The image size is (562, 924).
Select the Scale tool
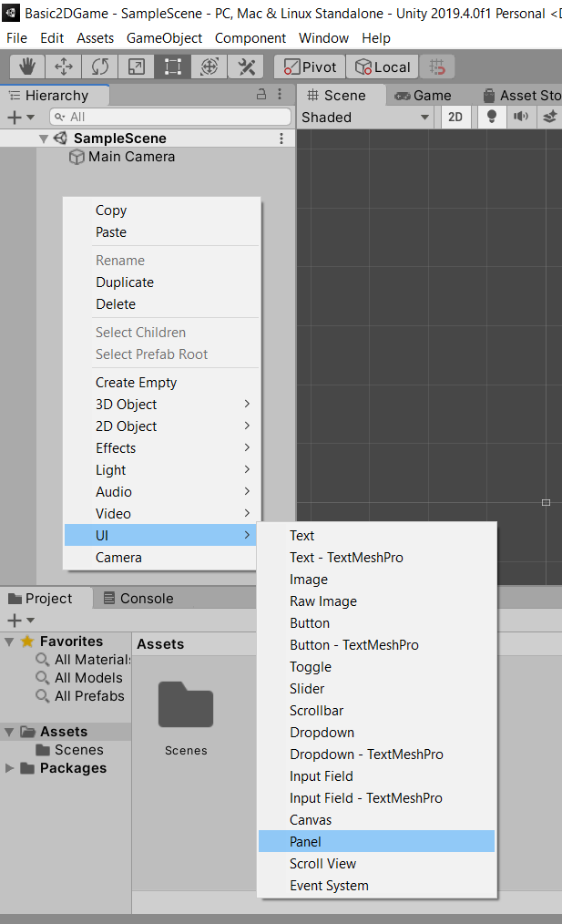tap(136, 67)
